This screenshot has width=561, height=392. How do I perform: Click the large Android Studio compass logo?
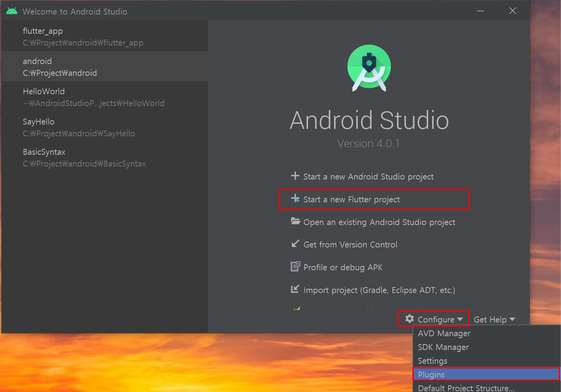(369, 68)
